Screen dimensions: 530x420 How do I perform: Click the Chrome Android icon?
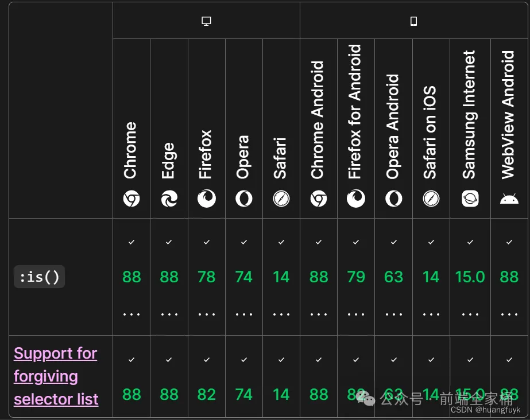[x=319, y=199]
